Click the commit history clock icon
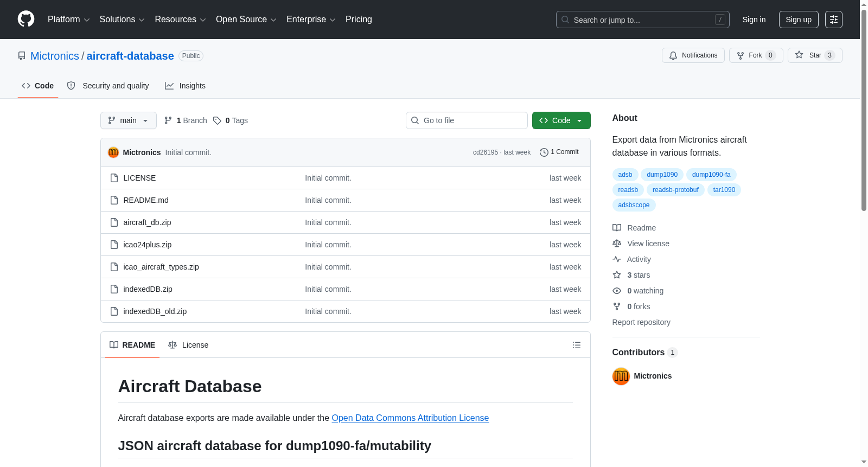Image resolution: width=868 pixels, height=467 pixels. 544,152
